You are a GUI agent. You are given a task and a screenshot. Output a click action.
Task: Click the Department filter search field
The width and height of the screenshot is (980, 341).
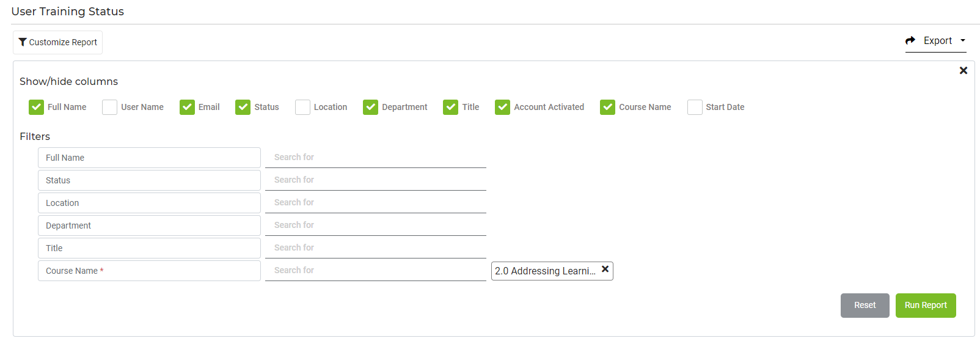tap(375, 226)
